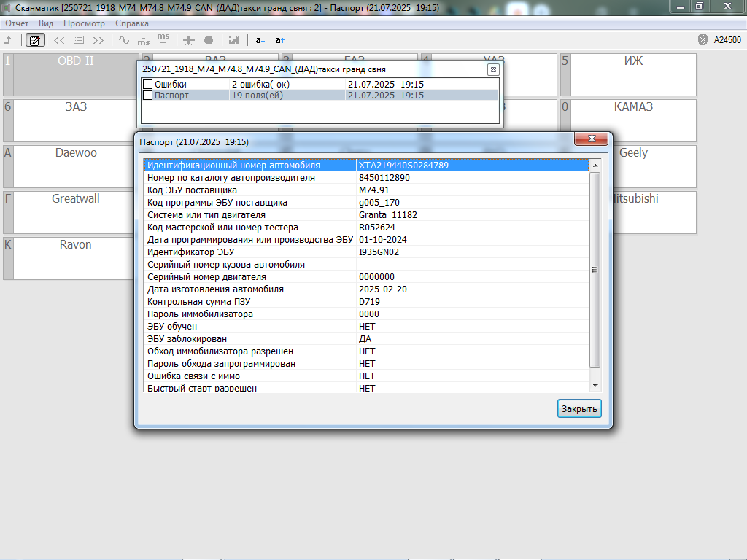Select the Обход иммобилизатора разрешен row

pyautogui.click(x=366, y=351)
